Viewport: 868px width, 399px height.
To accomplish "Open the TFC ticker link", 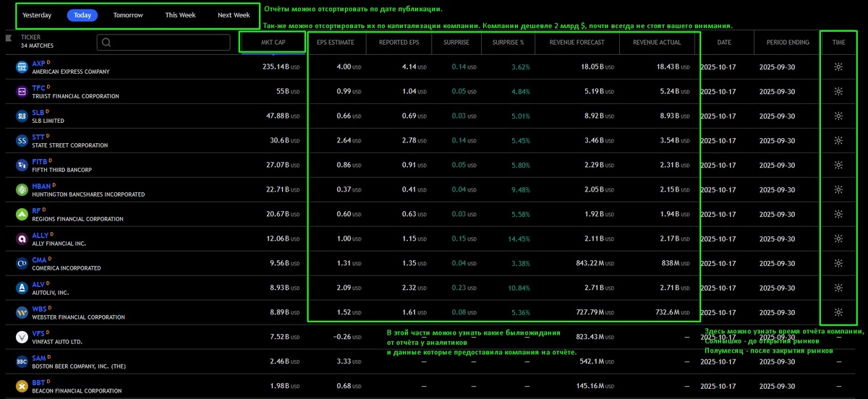I will (x=38, y=88).
